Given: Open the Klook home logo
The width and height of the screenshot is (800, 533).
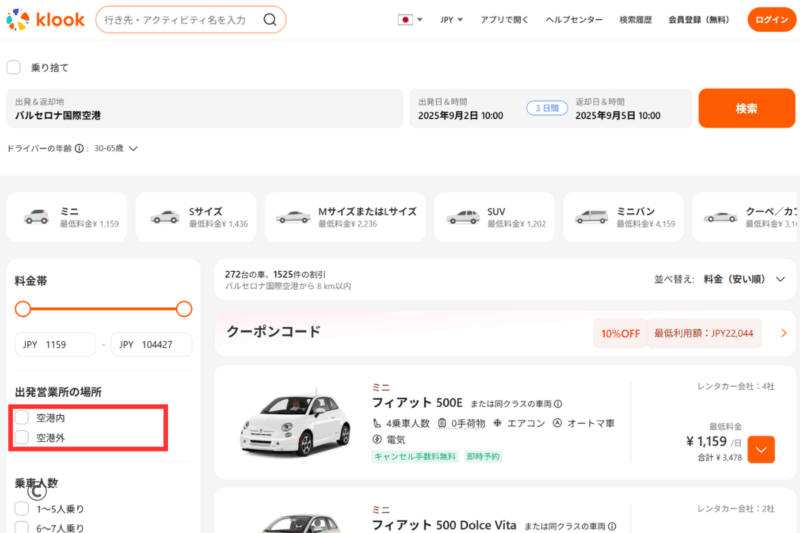Looking at the screenshot, I should click(x=45, y=19).
